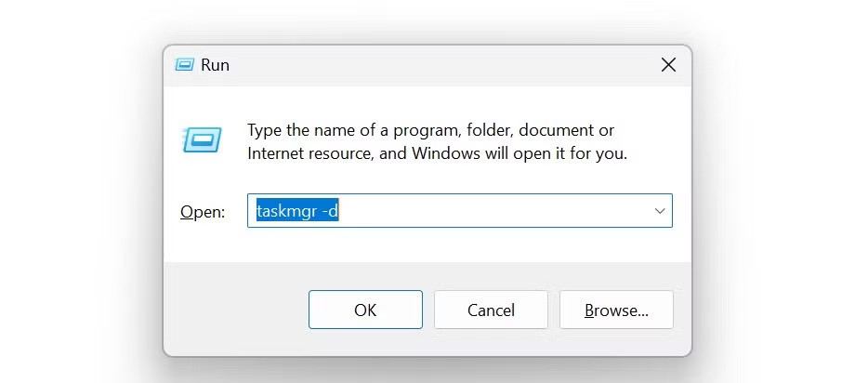Expand the Open command history dropdown arrow
This screenshot has width=868, height=383.
[x=660, y=211]
